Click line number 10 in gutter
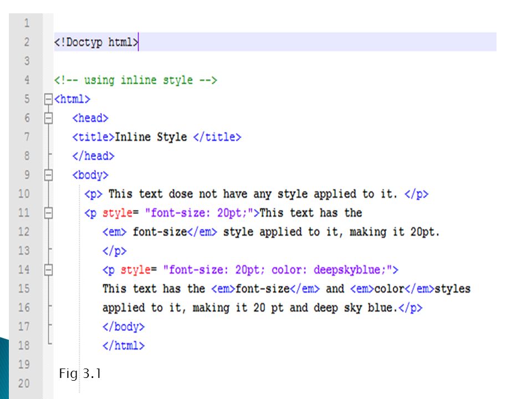 click(x=24, y=194)
